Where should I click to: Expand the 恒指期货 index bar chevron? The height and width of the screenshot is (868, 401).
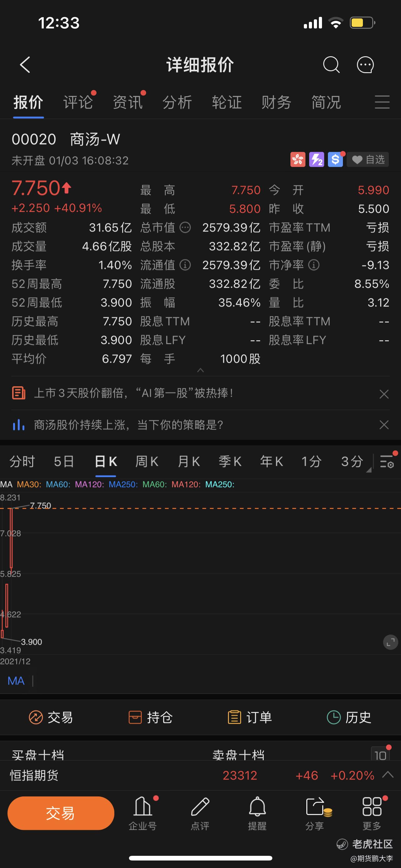point(388,775)
